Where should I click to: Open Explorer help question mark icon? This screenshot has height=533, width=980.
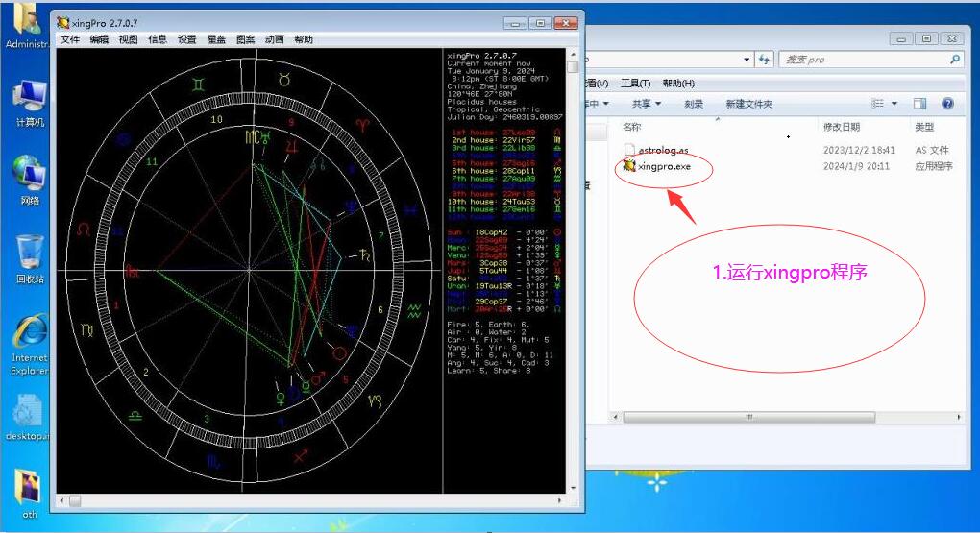tap(947, 104)
